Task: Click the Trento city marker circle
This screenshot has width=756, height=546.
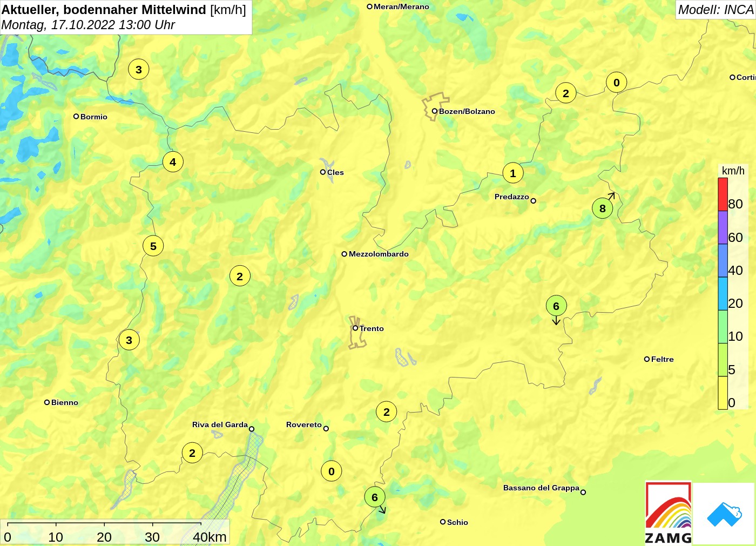Action: pyautogui.click(x=355, y=328)
